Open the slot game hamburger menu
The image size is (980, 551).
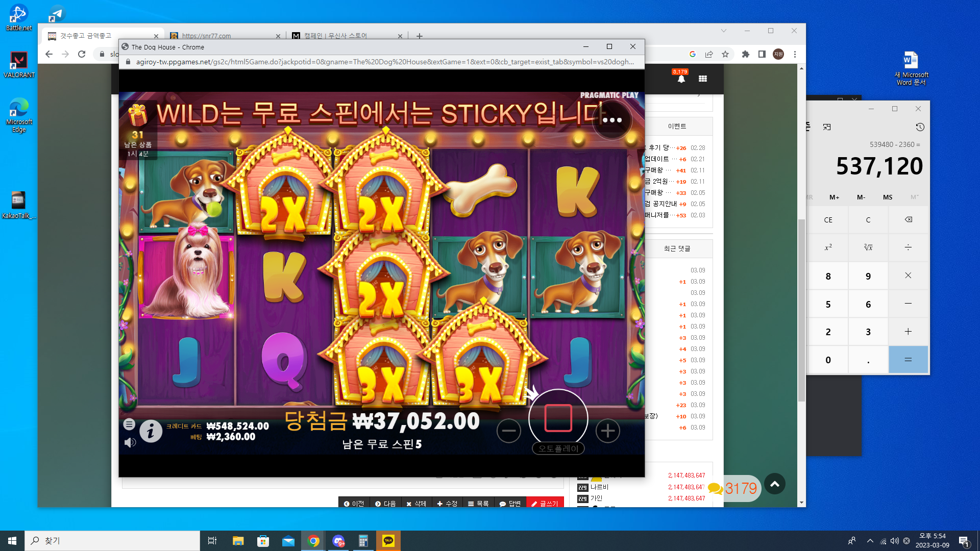coord(129,424)
